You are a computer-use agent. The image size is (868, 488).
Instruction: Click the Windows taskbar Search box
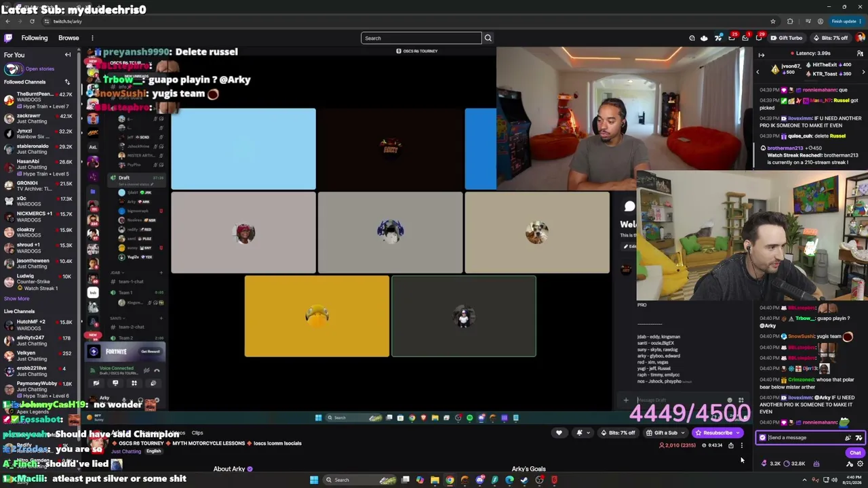[x=361, y=480]
